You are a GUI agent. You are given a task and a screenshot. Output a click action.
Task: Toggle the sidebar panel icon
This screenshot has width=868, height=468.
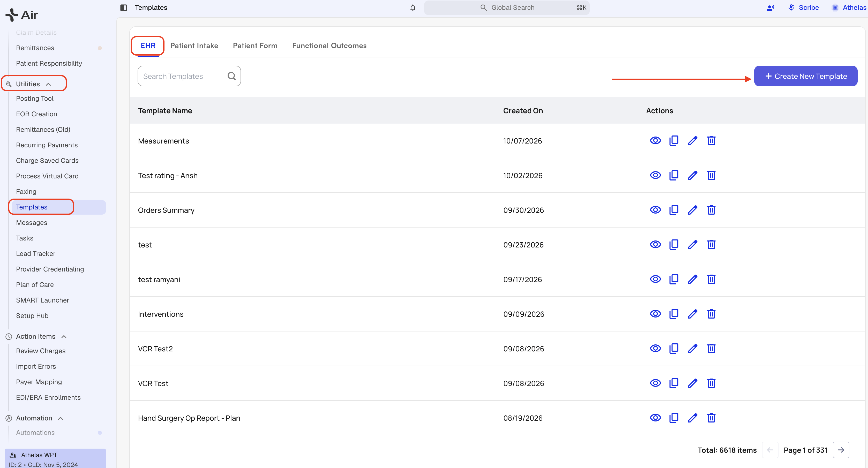click(x=124, y=7)
